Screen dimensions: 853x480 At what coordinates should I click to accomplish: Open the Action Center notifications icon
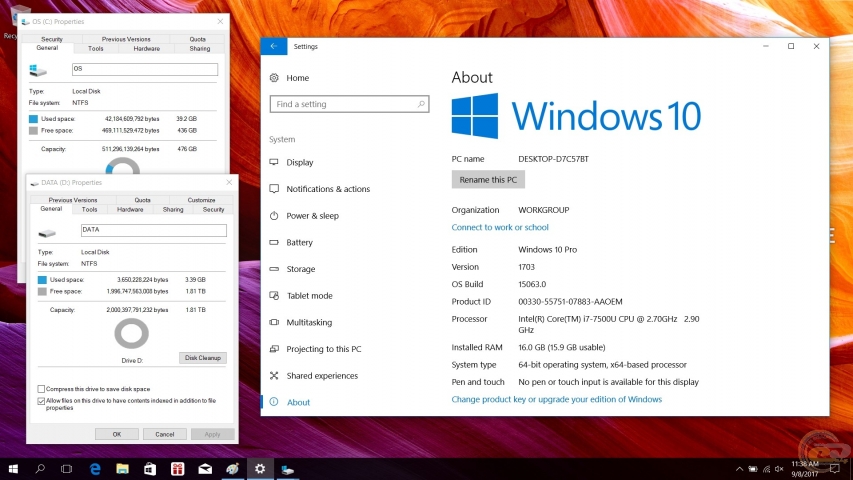point(835,469)
